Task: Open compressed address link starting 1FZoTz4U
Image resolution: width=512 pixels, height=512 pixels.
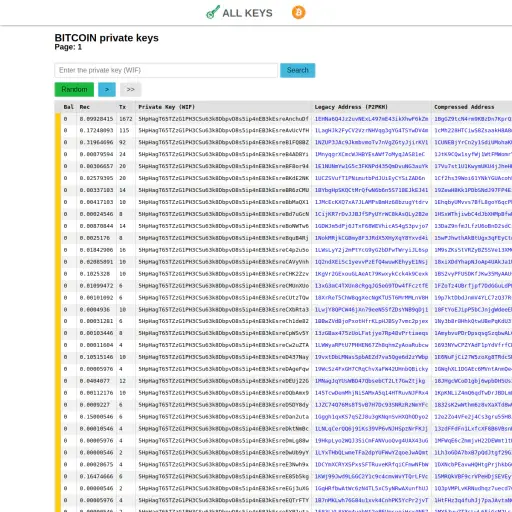Action: coord(473,286)
